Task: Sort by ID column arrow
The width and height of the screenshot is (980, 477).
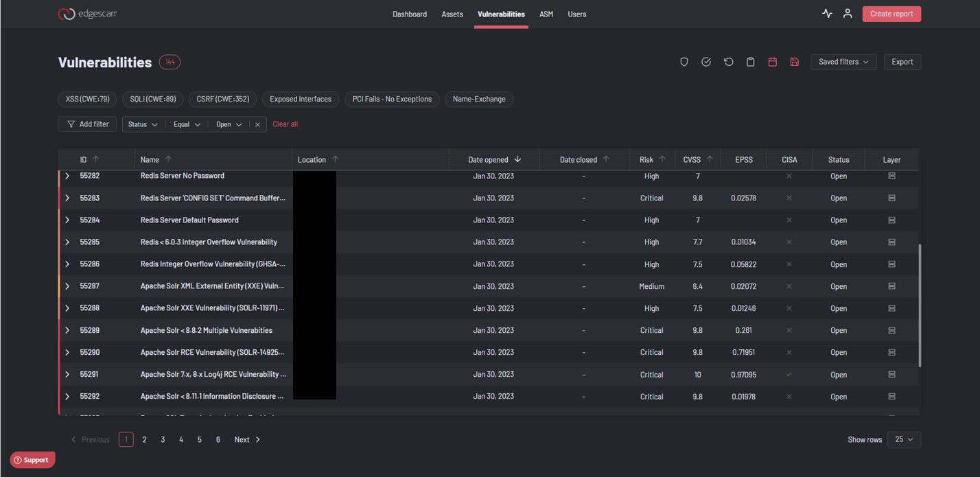Action: coord(95,159)
